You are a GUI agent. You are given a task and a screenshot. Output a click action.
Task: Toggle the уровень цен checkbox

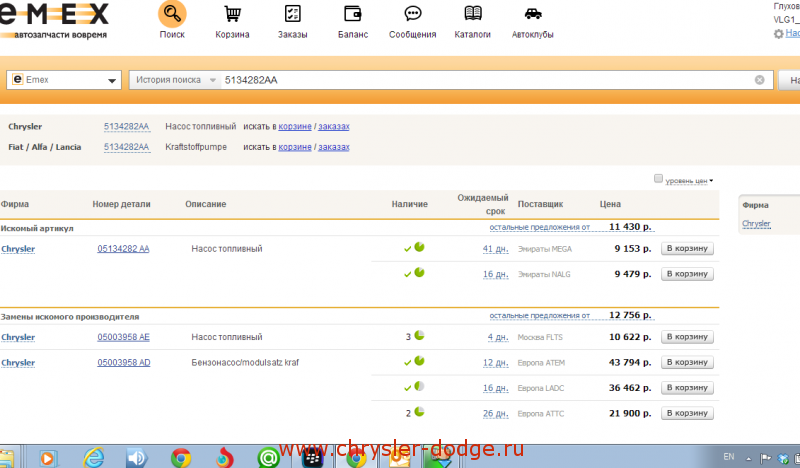pos(658,179)
